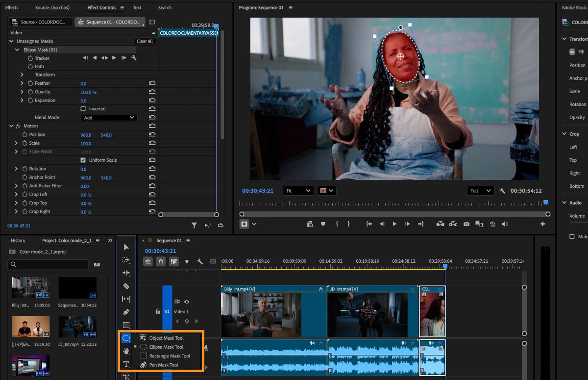
Task: Select the Hand tool in the toolbar
Action: [126, 351]
